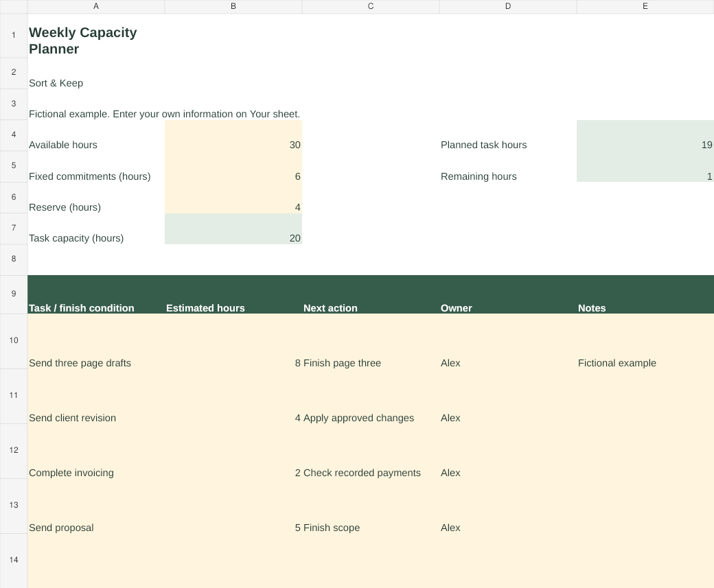
Task: Select the Remaining hours value 1
Action: pos(645,167)
